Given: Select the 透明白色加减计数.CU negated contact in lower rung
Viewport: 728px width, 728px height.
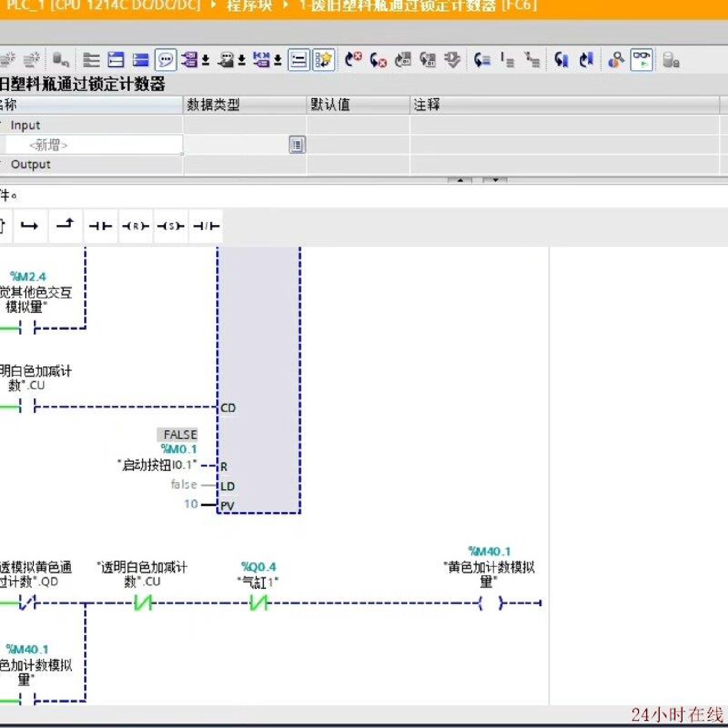Looking at the screenshot, I should (x=143, y=603).
